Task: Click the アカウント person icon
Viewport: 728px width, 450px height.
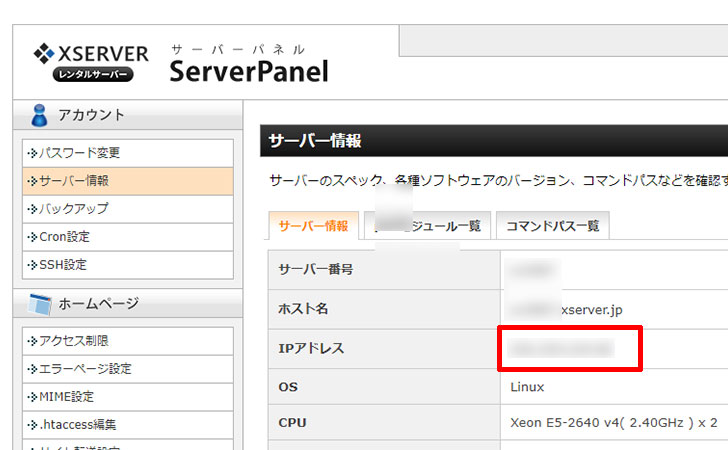Action: pos(39,115)
